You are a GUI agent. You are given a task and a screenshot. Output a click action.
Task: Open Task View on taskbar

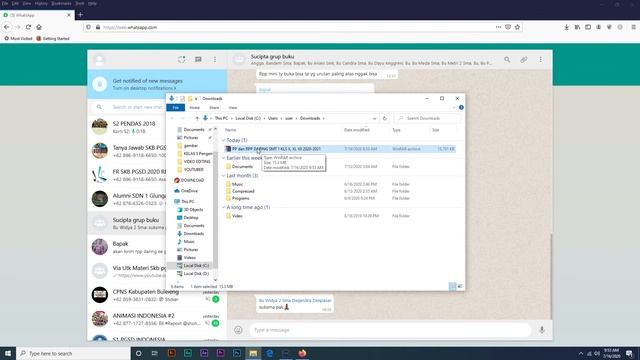[155, 353]
